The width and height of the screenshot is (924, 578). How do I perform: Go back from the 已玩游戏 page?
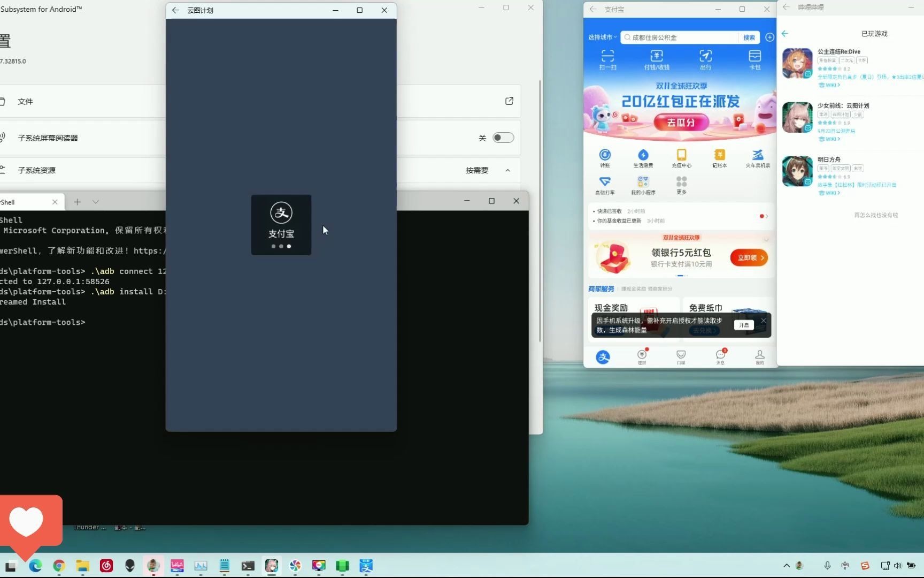(785, 34)
